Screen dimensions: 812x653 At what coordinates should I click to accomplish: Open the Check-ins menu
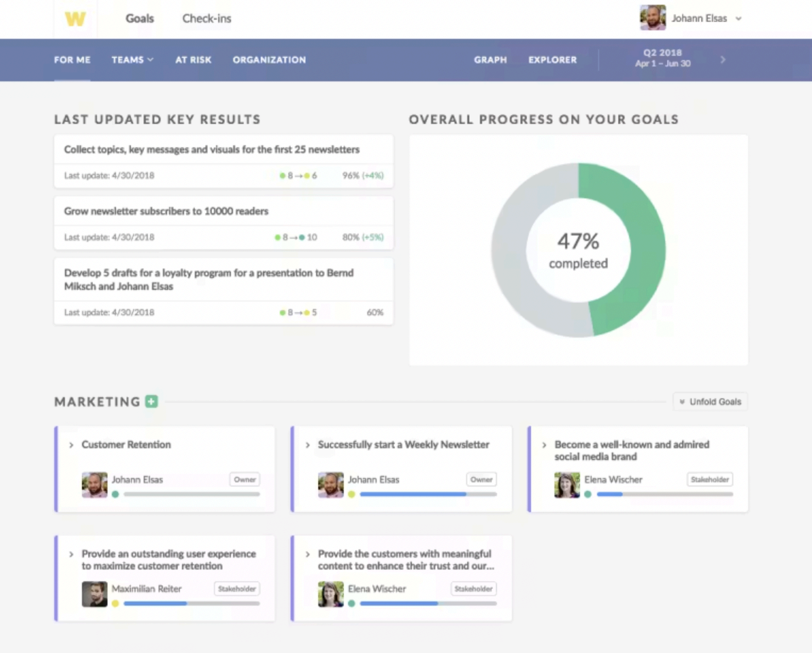[x=206, y=19]
